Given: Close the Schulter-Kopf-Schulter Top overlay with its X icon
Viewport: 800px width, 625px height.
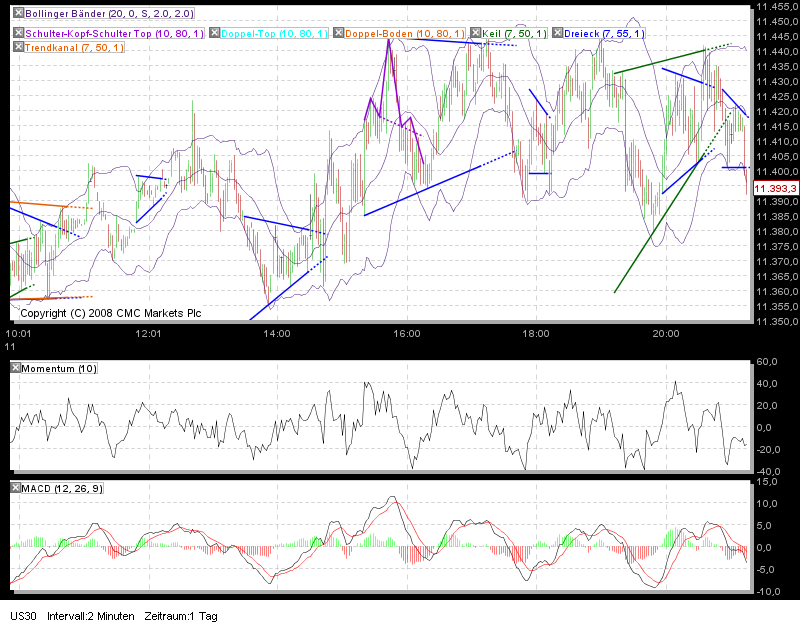Looking at the screenshot, I should pos(16,33).
